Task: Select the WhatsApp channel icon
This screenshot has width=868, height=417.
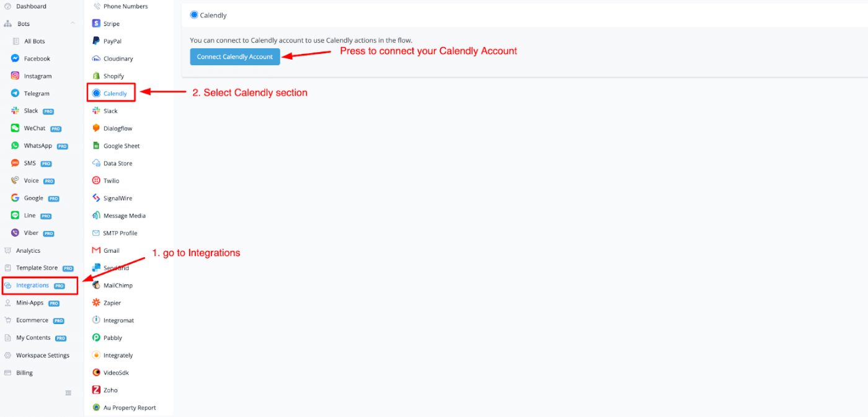Action: click(15, 146)
